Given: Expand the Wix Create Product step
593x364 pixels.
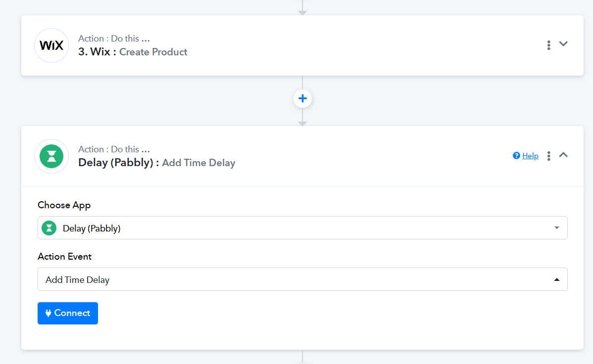Looking at the screenshot, I should [x=563, y=44].
